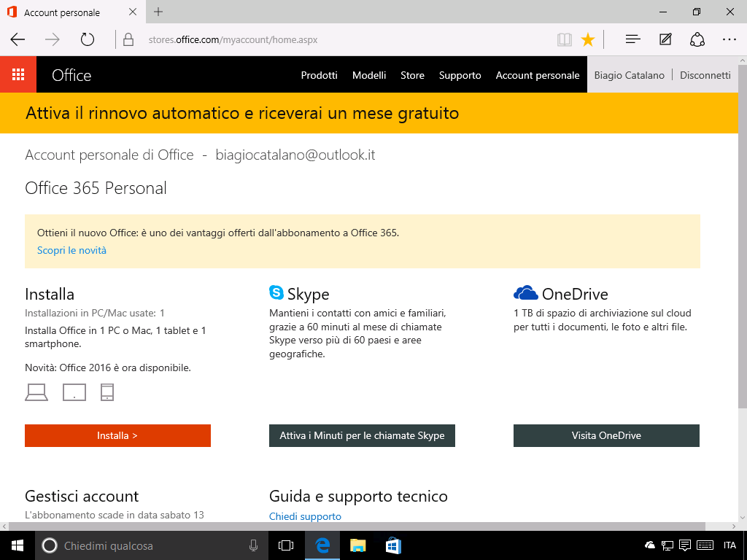Click the automatic renewal yellow banner
747x560 pixels.
(x=368, y=113)
